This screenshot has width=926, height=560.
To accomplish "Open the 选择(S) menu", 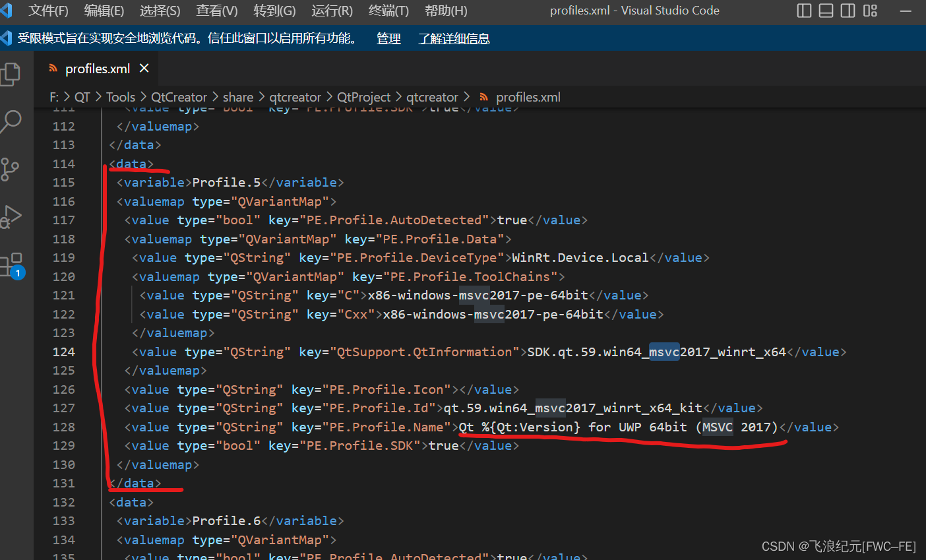I will (160, 11).
